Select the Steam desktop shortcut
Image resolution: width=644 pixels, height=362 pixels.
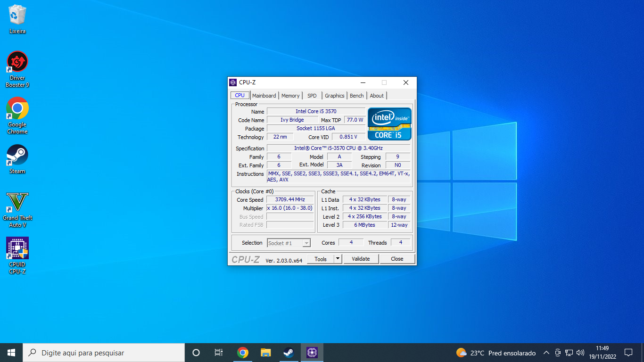[x=17, y=159]
